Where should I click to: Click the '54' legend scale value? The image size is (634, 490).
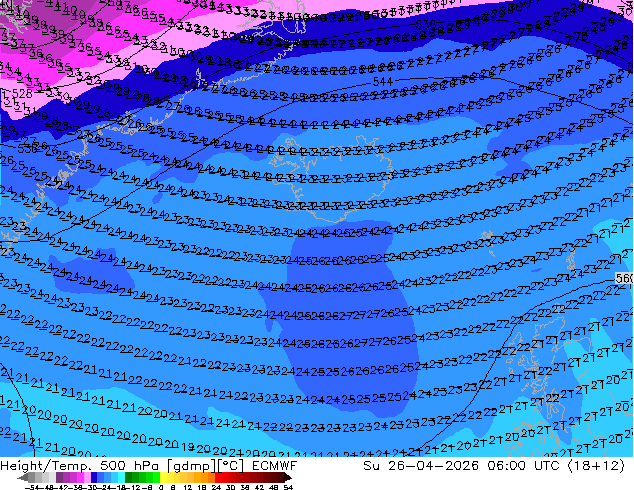[287, 488]
